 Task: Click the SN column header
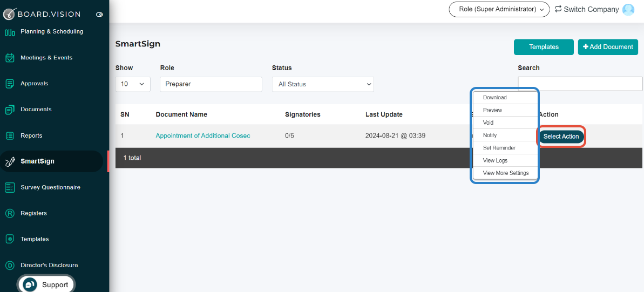coord(125,114)
